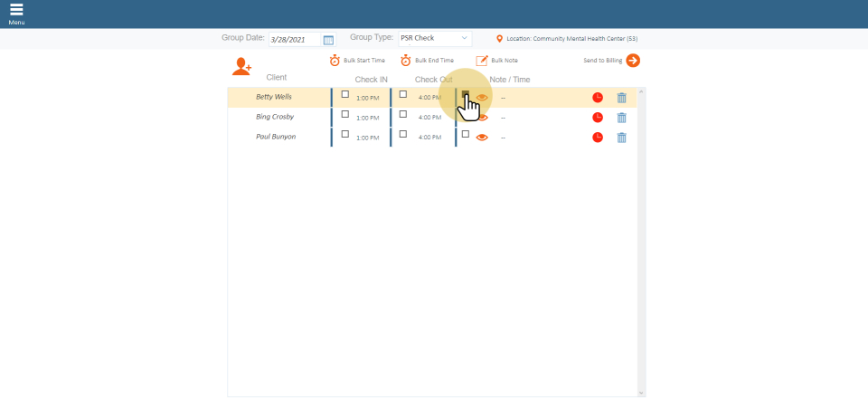Click the red clock icon for Betty Wells
Screen dimensions: 868x400
598,98
